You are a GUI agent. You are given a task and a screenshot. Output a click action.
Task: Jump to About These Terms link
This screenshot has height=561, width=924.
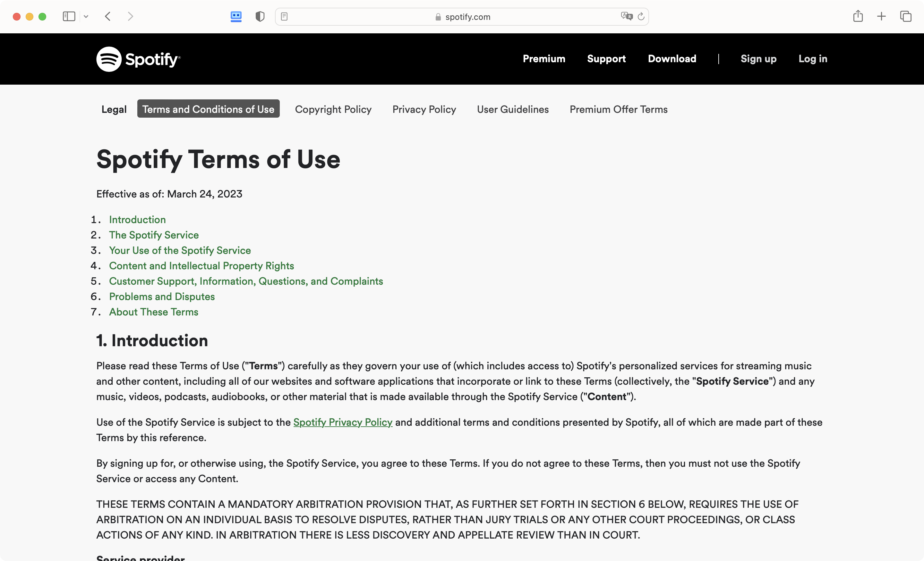154,312
